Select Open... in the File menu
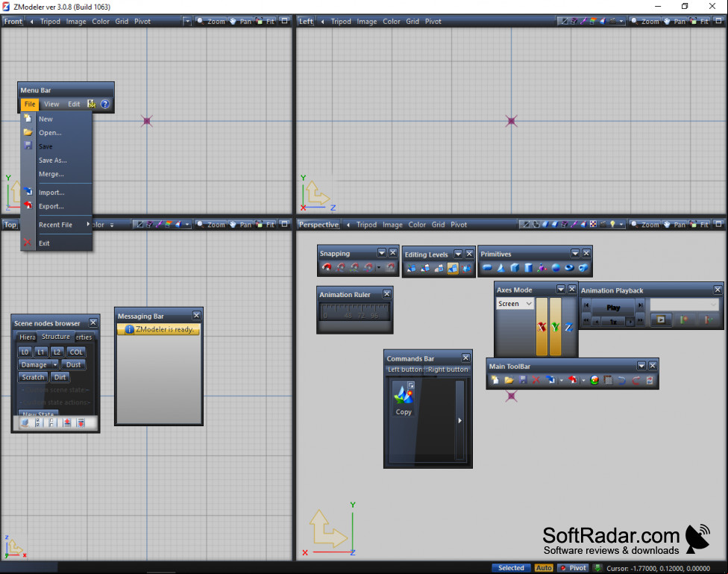The image size is (728, 574). tap(56, 132)
